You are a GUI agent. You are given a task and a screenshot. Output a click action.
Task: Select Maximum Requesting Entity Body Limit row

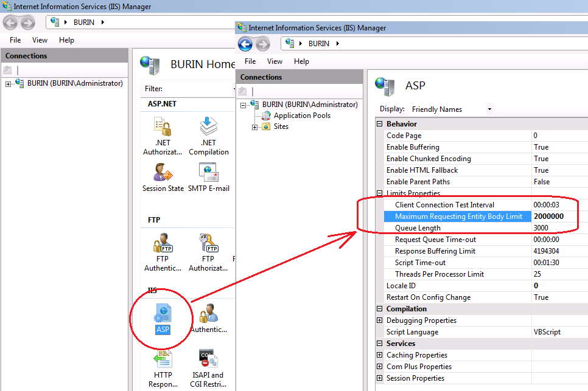(486, 216)
